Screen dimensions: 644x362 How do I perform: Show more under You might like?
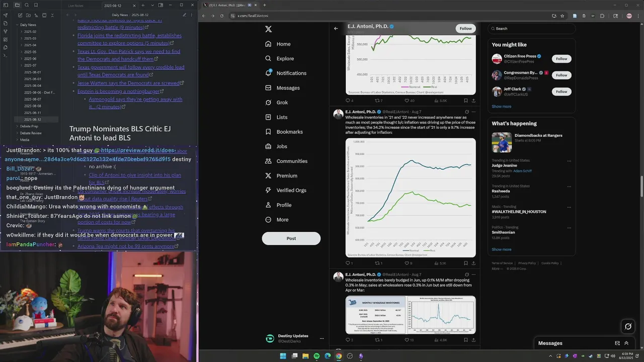coord(501,107)
